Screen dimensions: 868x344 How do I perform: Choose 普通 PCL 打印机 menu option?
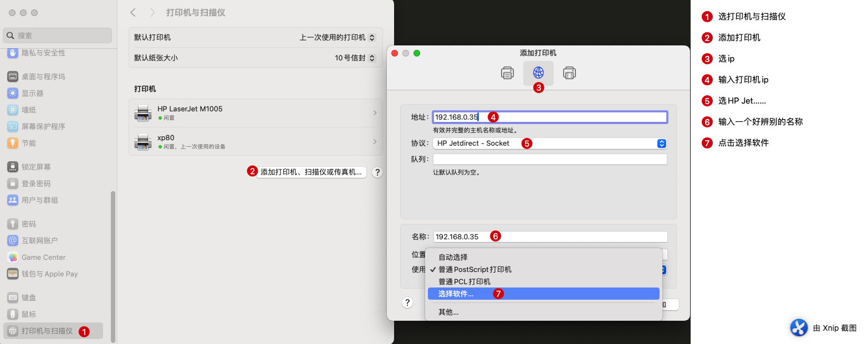(x=464, y=282)
